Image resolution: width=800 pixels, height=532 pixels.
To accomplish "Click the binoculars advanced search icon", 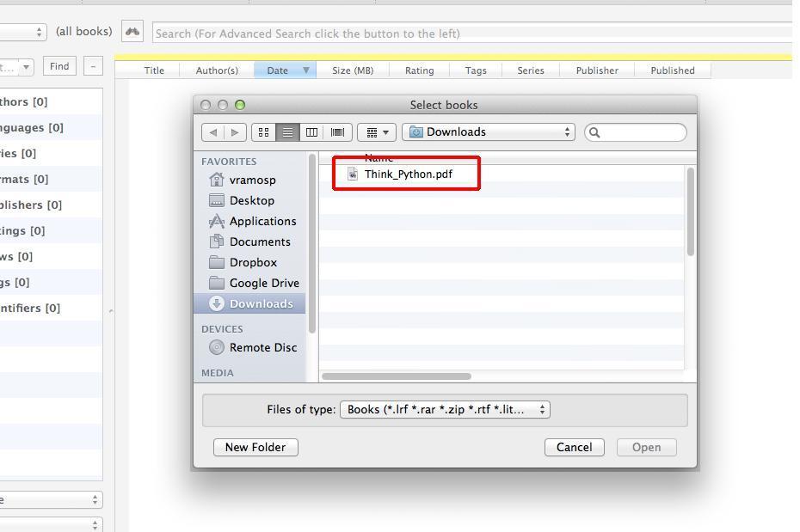I will click(132, 32).
